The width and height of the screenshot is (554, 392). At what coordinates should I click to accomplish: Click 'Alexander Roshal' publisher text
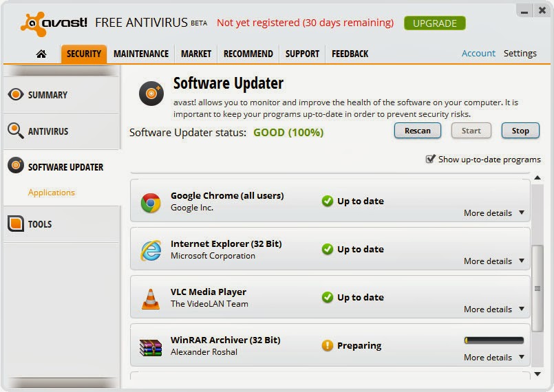(204, 351)
